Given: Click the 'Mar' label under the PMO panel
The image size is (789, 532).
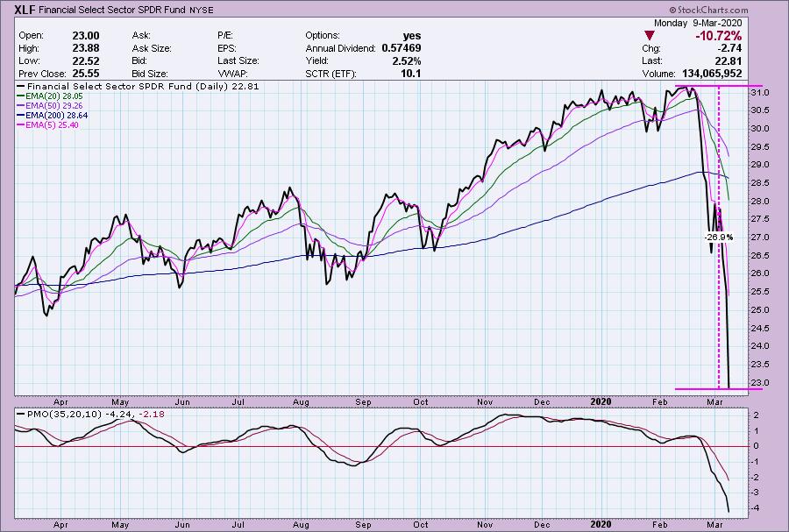Looking at the screenshot, I should 714,524.
